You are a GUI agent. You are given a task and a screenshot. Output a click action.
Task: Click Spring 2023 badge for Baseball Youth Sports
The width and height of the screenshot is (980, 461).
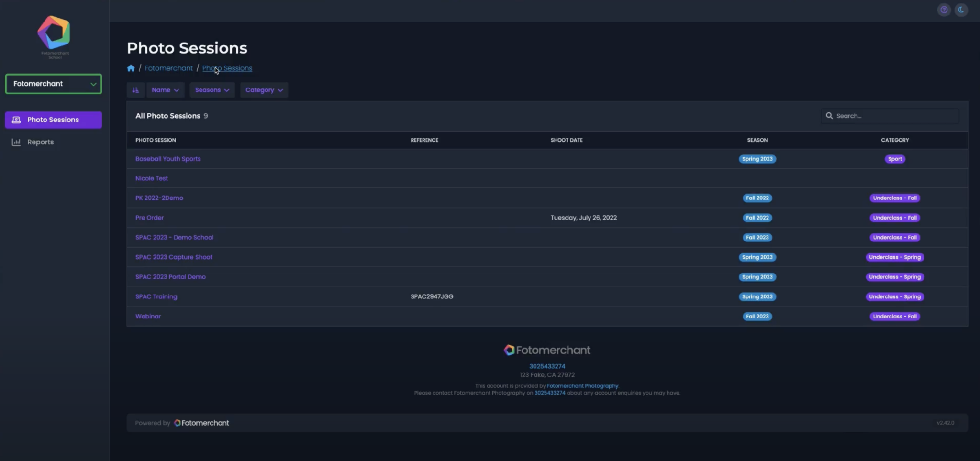click(x=757, y=159)
